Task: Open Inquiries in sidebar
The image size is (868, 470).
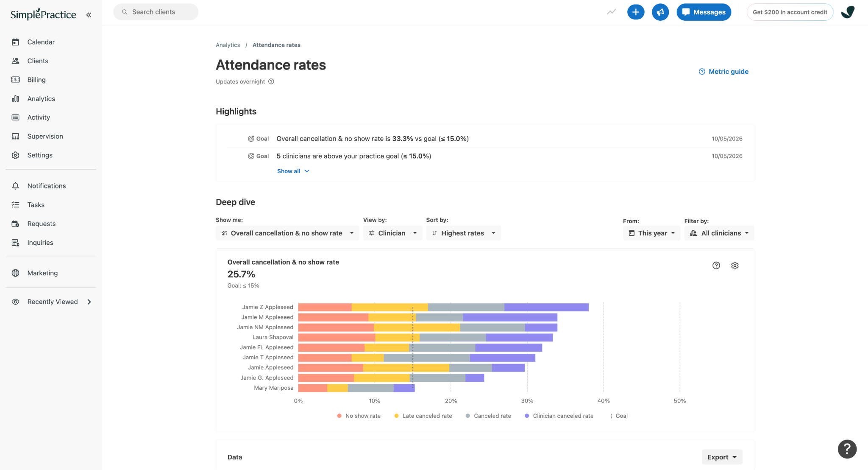Action: tap(40, 243)
